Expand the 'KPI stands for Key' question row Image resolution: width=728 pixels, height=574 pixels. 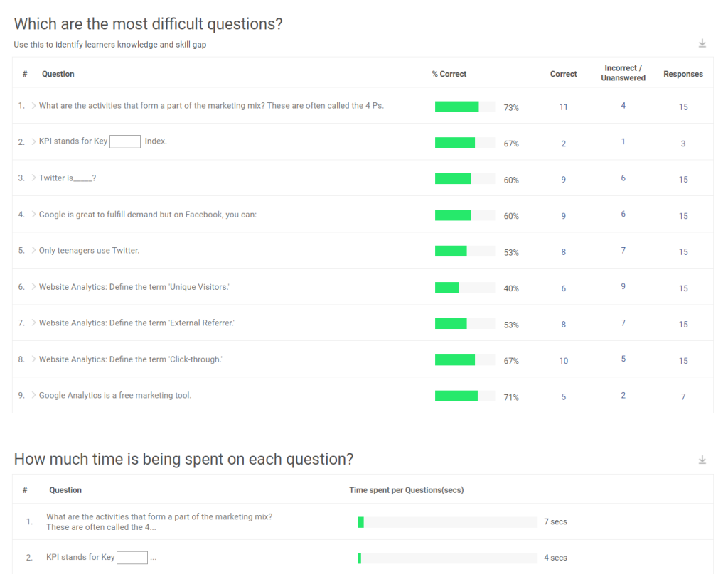pos(33,141)
